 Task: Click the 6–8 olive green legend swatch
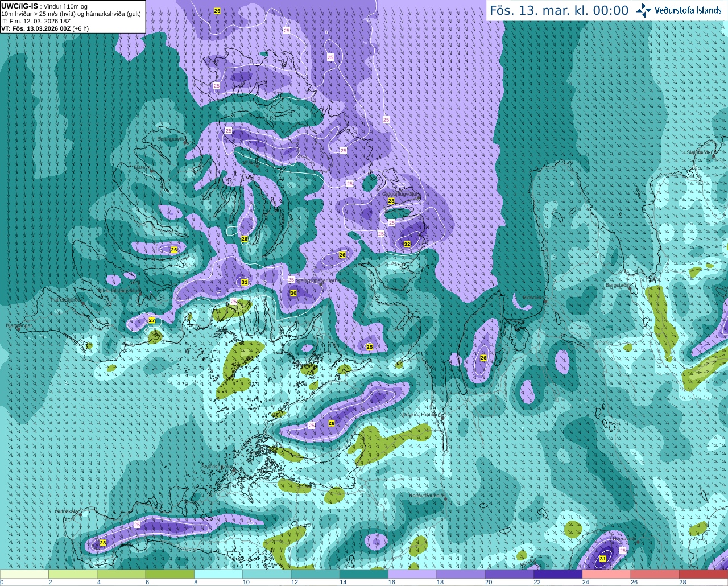pos(170,574)
